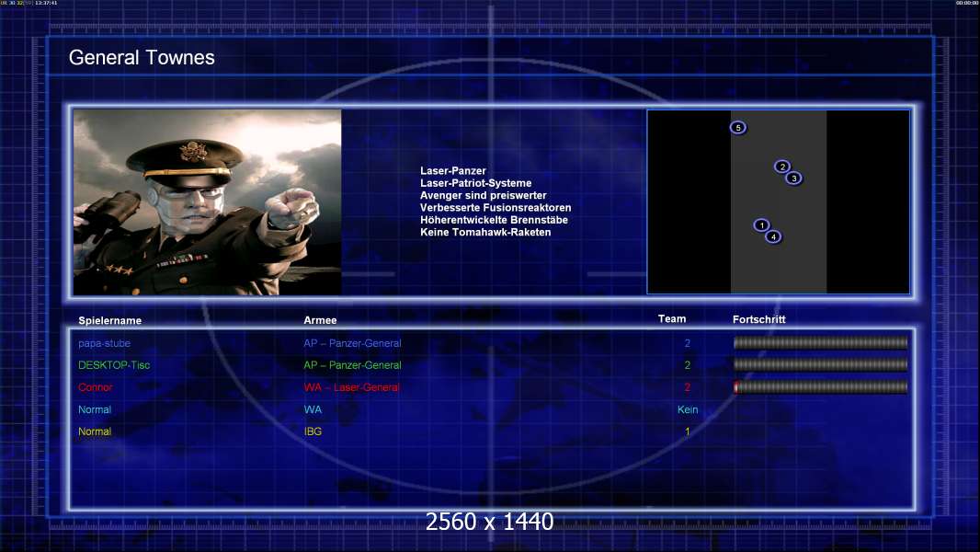980x552 pixels.
Task: Click Avenger sind preiswerter line
Action: coord(484,195)
